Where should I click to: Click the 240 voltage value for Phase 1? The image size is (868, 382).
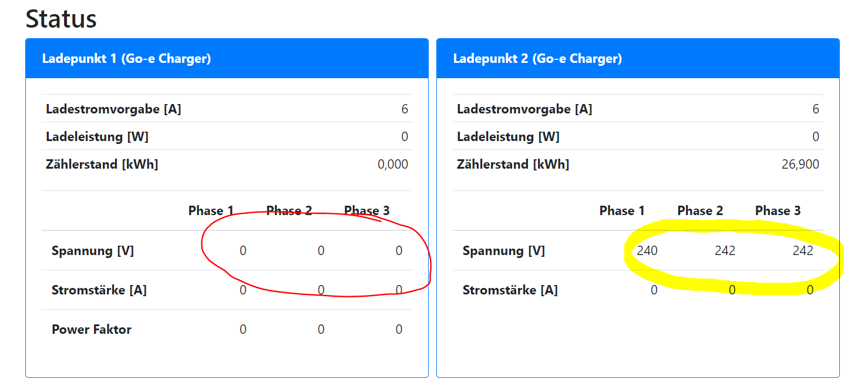(x=647, y=251)
